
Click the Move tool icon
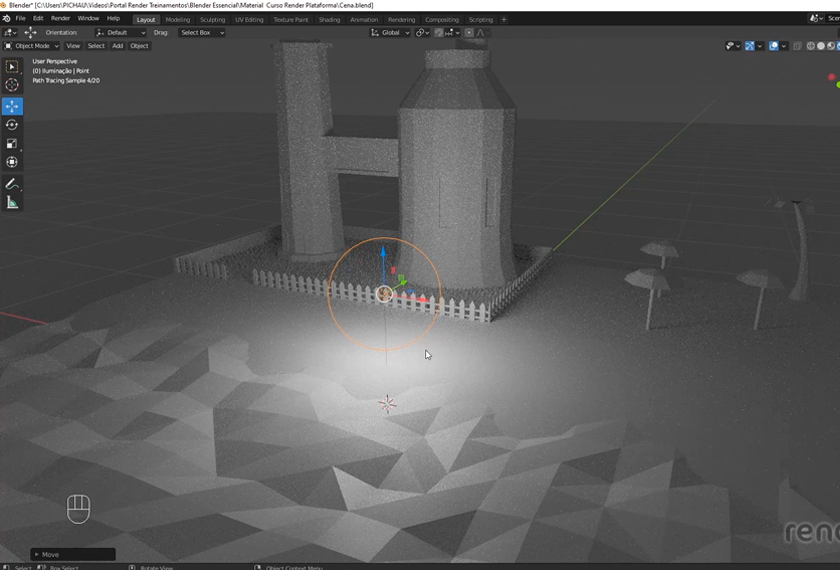(12, 106)
